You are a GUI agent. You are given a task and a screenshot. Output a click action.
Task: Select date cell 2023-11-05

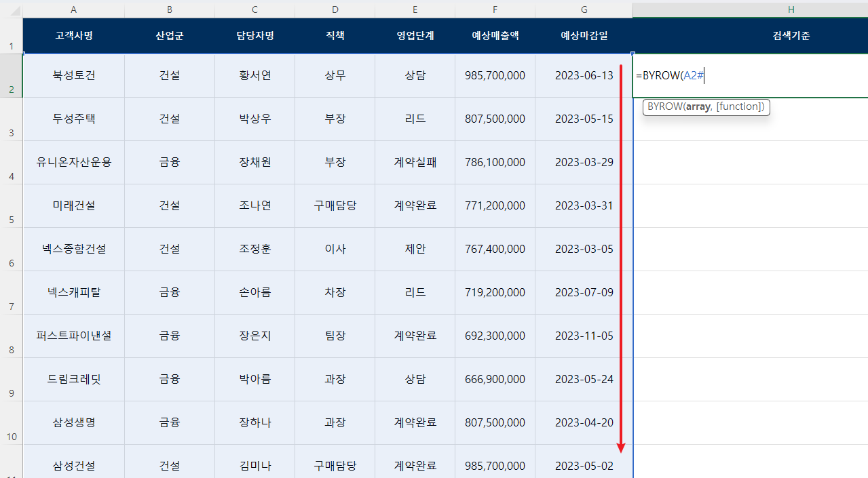584,336
